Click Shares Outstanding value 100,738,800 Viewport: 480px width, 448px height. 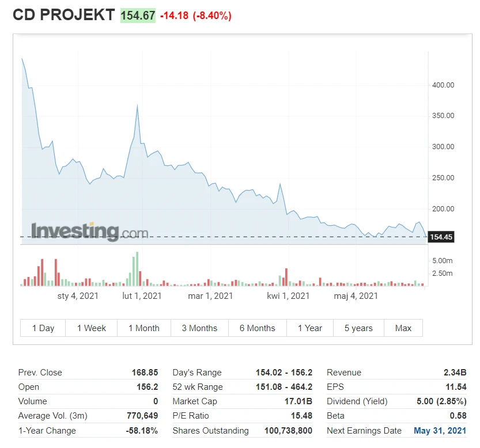[x=288, y=431]
